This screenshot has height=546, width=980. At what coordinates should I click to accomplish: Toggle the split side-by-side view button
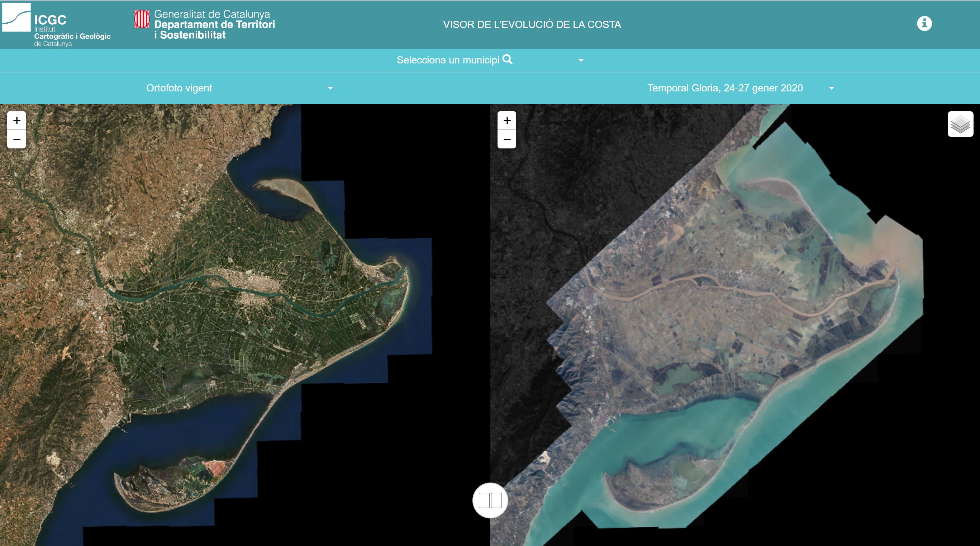click(x=490, y=500)
